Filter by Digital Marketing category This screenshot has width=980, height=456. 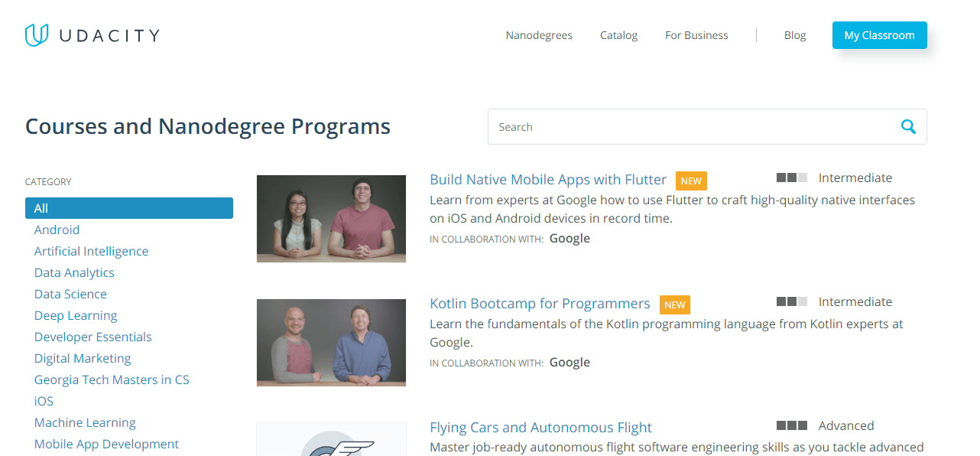point(83,358)
